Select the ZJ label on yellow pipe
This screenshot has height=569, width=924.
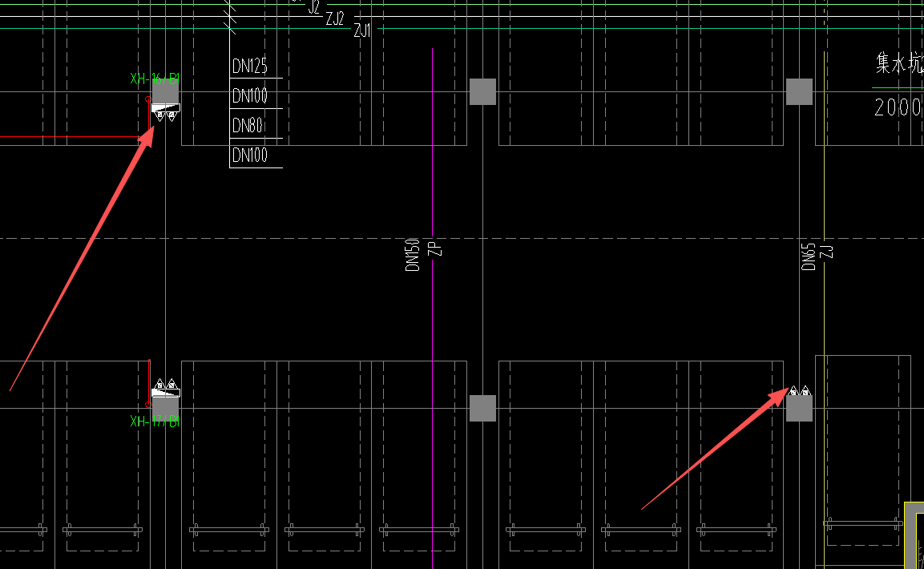pyautogui.click(x=827, y=252)
